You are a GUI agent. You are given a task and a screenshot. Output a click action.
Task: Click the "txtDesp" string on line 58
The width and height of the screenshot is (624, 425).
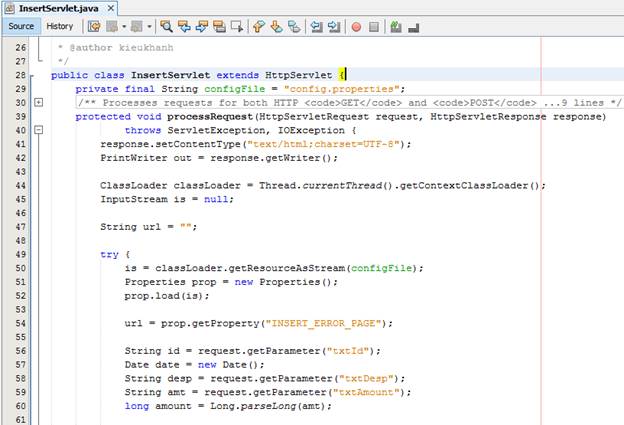point(366,378)
